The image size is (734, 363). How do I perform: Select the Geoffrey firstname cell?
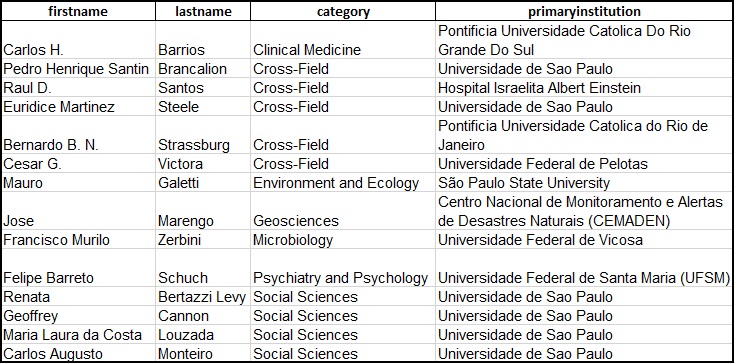point(78,316)
